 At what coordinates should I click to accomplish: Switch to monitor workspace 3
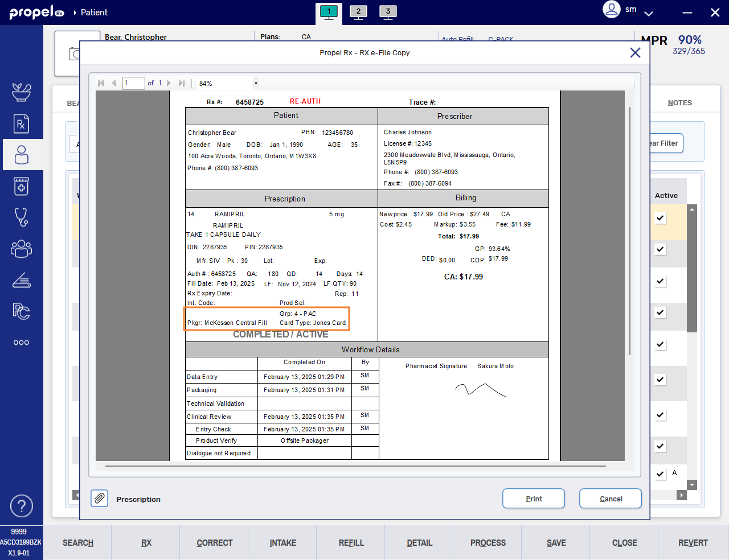388,12
